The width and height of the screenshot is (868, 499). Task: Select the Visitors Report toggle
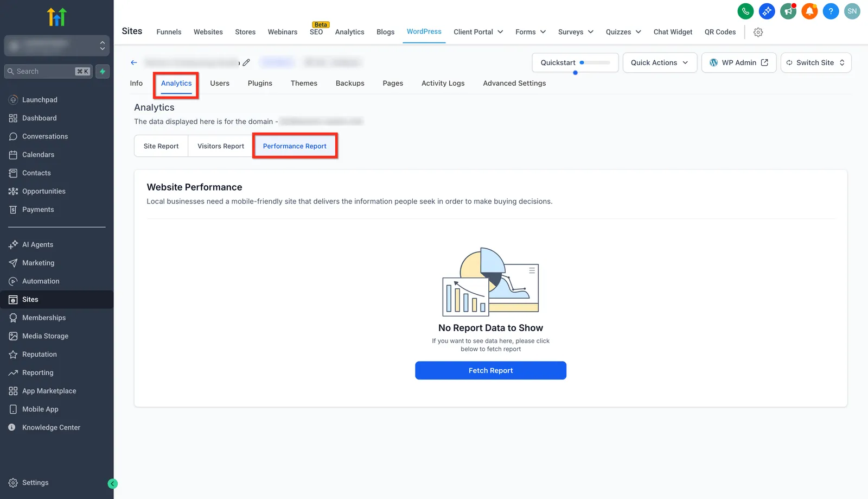[221, 146]
